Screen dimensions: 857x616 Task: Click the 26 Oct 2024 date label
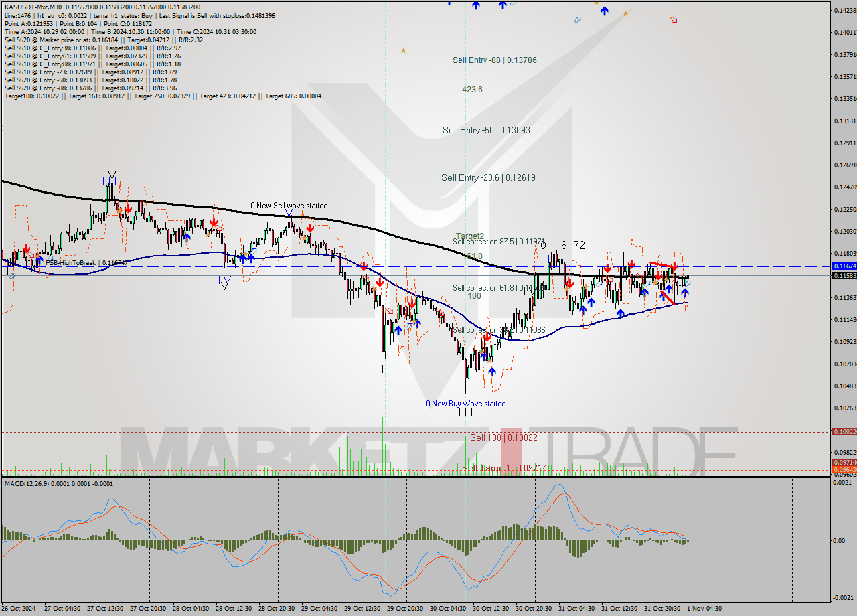(x=20, y=609)
